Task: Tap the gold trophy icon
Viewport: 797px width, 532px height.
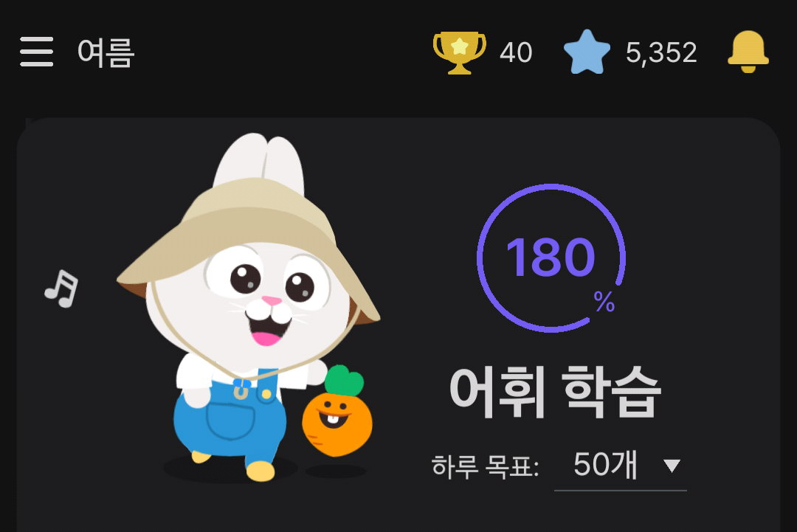Action: click(x=460, y=52)
